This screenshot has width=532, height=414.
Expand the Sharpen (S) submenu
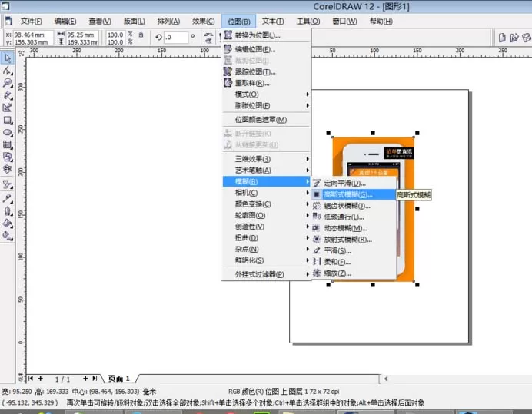click(x=266, y=260)
